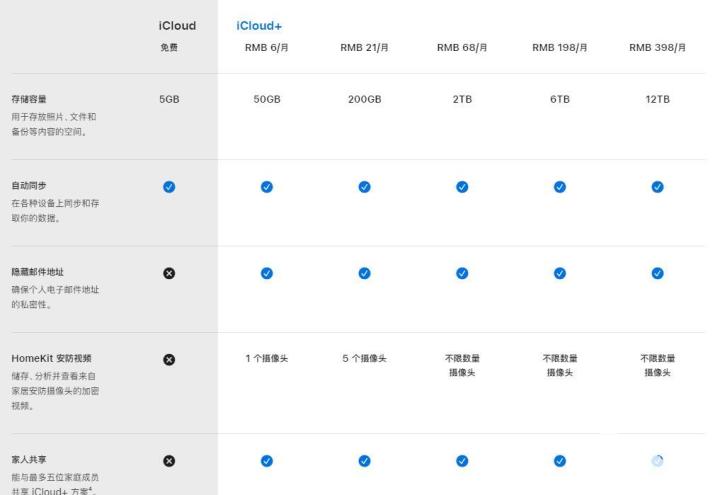
Task: Click the X icon in the HomeKit 安防视频 row
Action: click(169, 359)
